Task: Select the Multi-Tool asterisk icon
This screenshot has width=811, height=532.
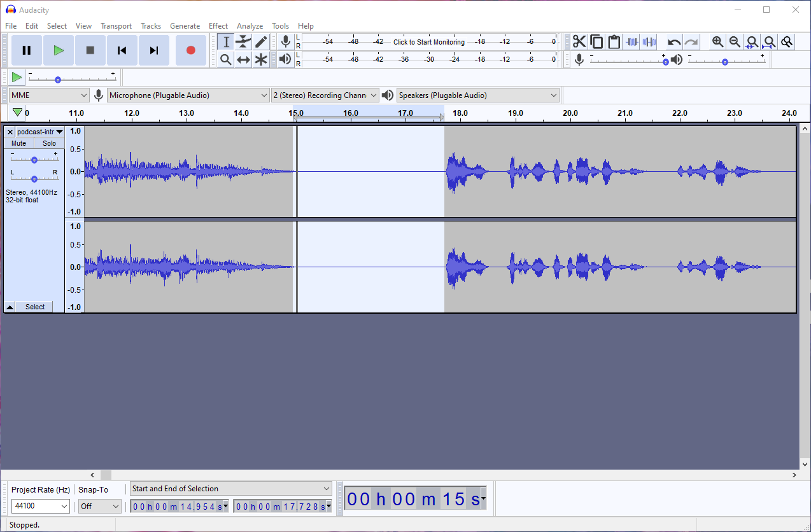Action: tap(261, 59)
